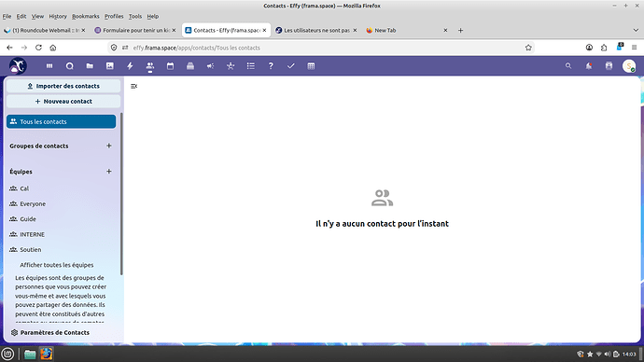Close the Contacts - Effy tab
Screen dimensions: 644x362
click(x=264, y=31)
